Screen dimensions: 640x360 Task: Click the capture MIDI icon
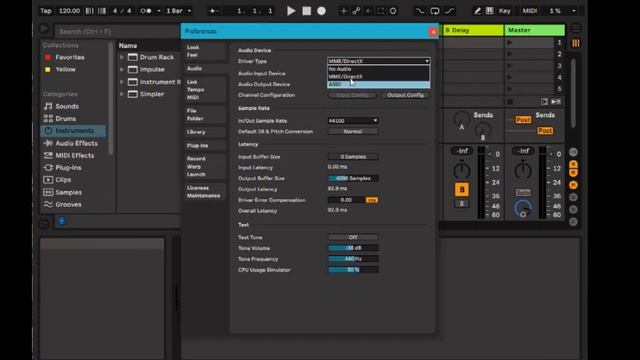[x=380, y=11]
